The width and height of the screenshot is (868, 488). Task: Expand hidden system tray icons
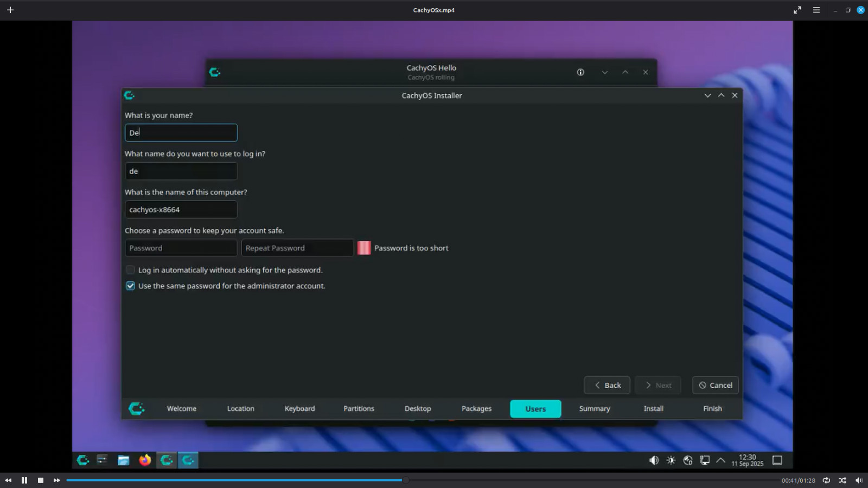720,460
